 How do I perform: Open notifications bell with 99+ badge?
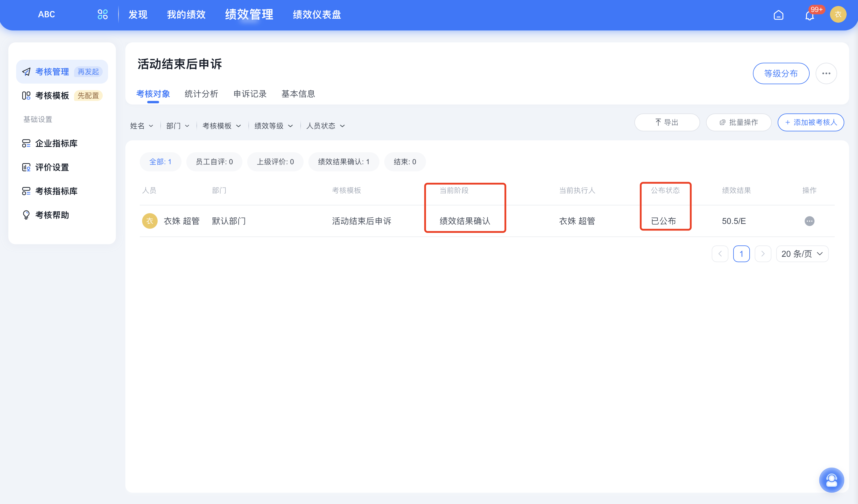810,15
